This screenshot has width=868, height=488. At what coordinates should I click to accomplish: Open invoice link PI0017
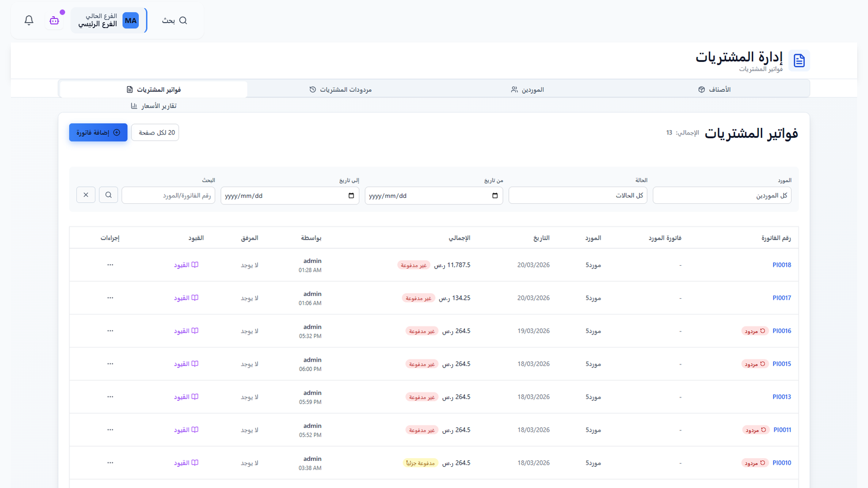coord(781,298)
